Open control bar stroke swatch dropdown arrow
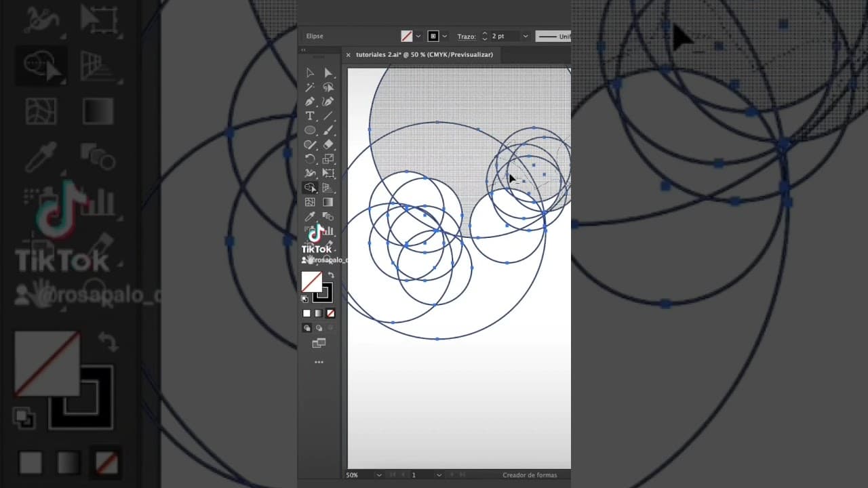 coord(446,36)
